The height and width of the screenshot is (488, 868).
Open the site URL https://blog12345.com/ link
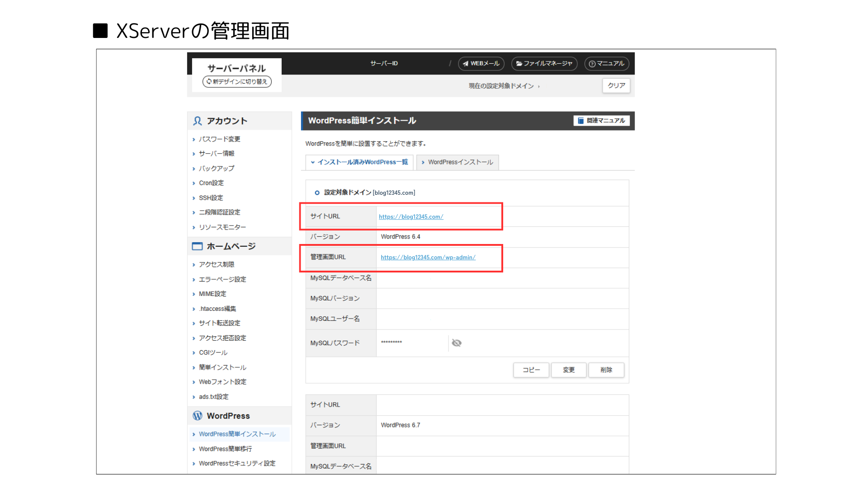coord(411,217)
